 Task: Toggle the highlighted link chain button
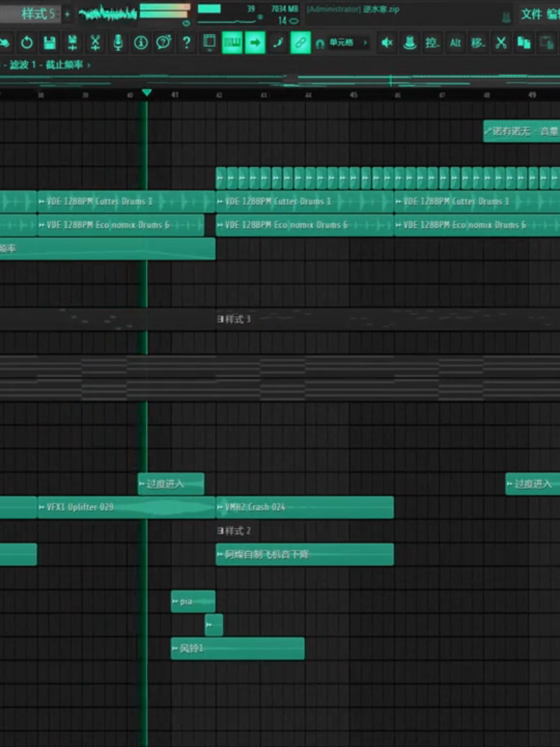click(x=300, y=43)
